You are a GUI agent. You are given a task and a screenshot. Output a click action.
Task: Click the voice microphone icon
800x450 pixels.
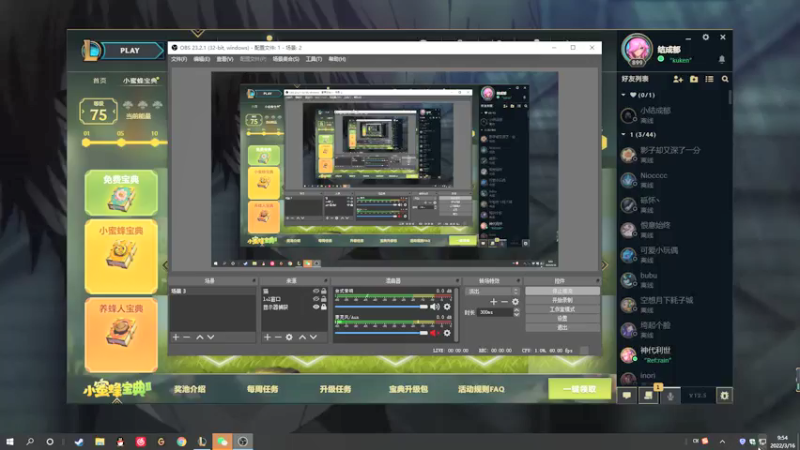tap(670, 395)
